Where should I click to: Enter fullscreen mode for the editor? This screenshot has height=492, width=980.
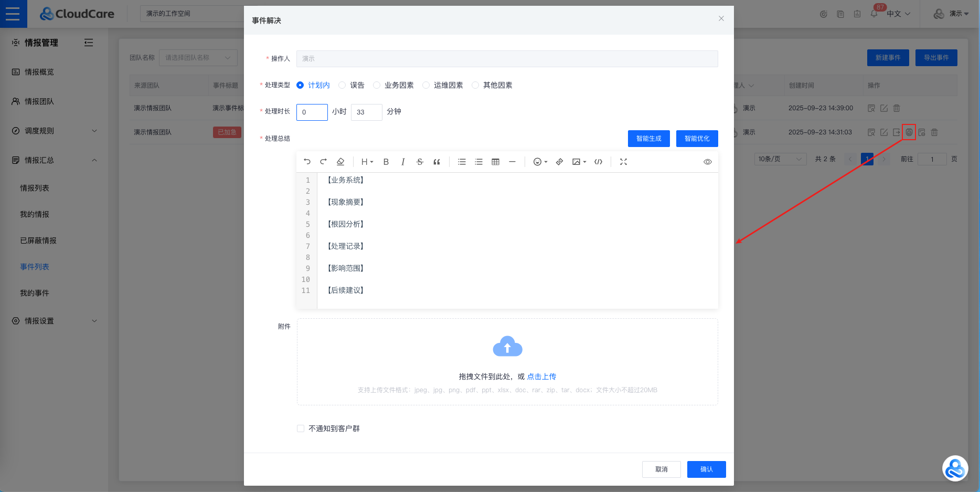[x=623, y=162]
